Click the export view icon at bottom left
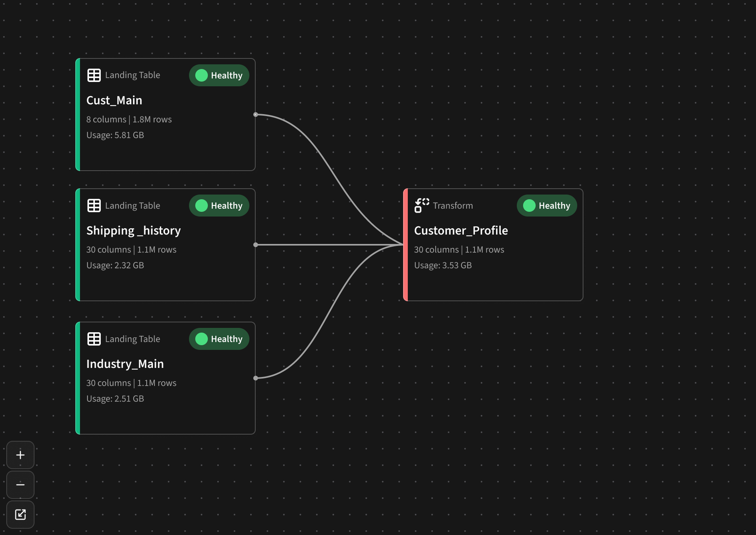756x535 pixels. coord(20,515)
